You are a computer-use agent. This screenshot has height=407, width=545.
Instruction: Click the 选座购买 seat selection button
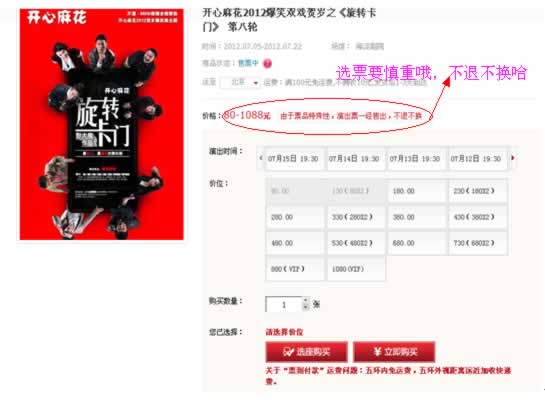click(306, 352)
